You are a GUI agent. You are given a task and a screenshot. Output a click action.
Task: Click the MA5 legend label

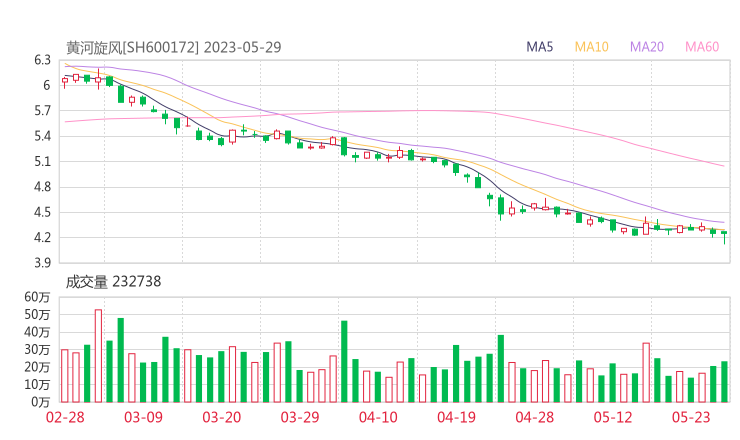tap(539, 47)
